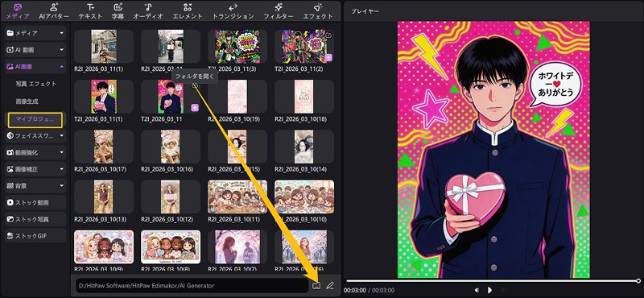Click the purple plus on T2I_2026_03_11(2)
Image resolution: width=644 pixels, height=298 pixels.
(x=329, y=58)
